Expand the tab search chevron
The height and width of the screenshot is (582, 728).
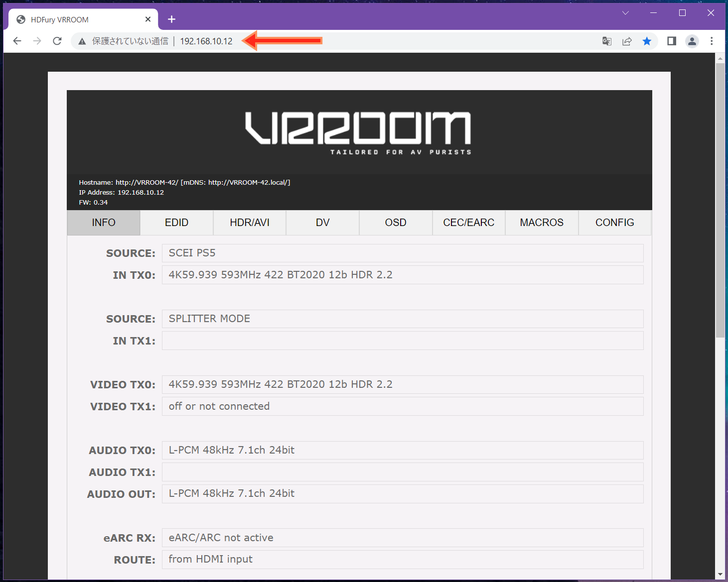click(x=625, y=13)
